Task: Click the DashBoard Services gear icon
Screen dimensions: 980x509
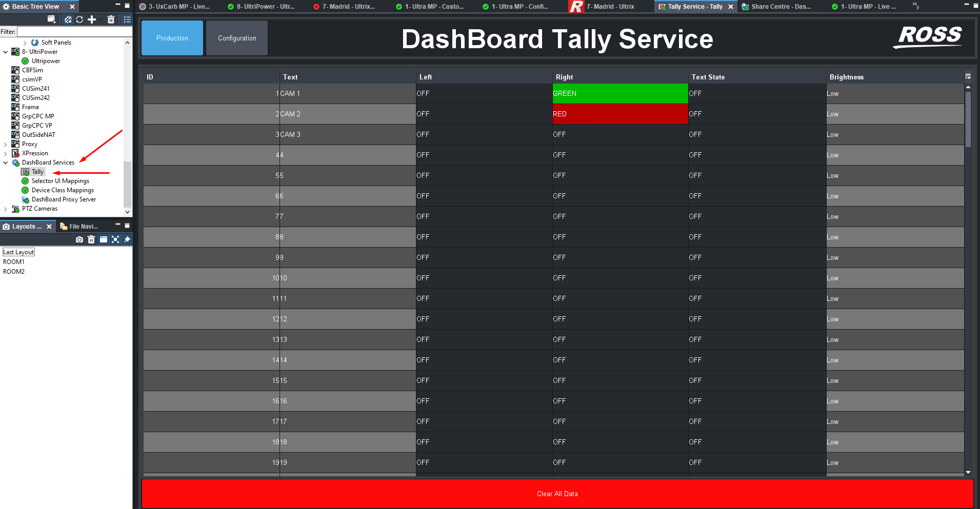Action: click(15, 162)
